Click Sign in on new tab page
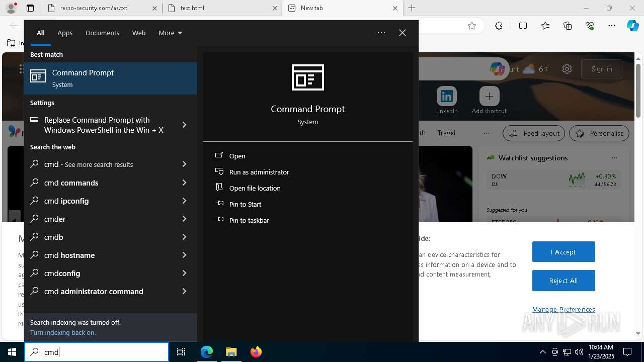 coord(602,69)
